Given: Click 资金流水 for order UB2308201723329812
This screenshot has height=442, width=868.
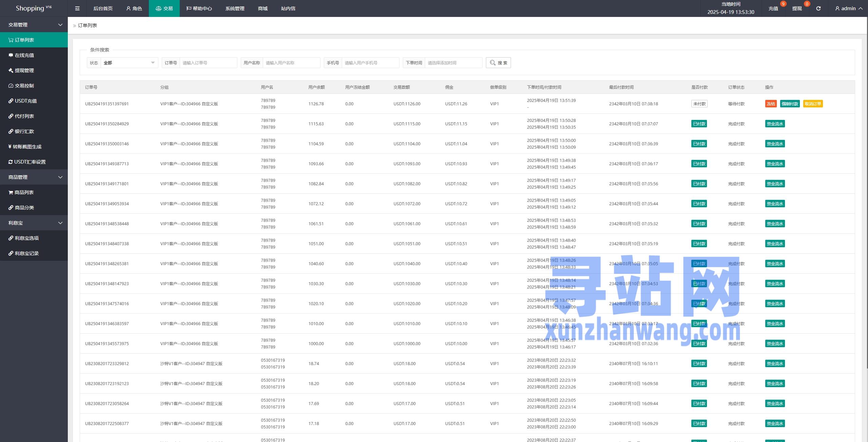Looking at the screenshot, I should [775, 364].
